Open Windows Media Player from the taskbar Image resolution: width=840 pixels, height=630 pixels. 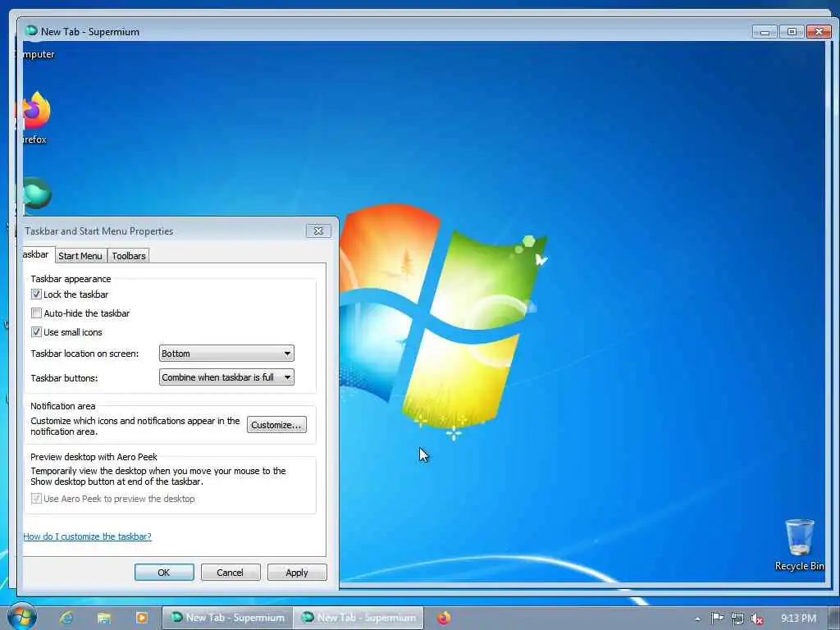pyautogui.click(x=142, y=618)
